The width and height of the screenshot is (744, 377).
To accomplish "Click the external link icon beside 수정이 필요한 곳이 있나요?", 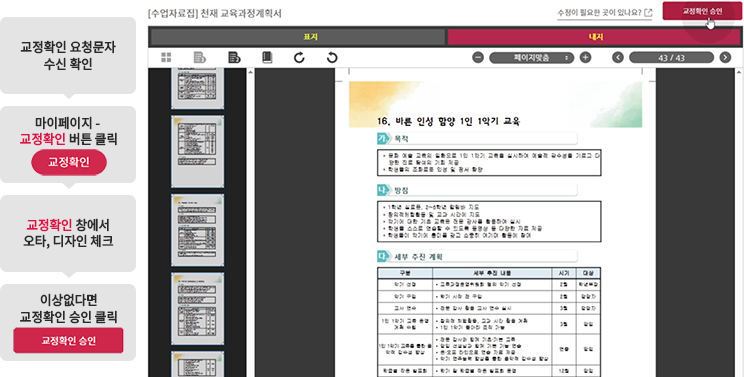I will pos(649,12).
